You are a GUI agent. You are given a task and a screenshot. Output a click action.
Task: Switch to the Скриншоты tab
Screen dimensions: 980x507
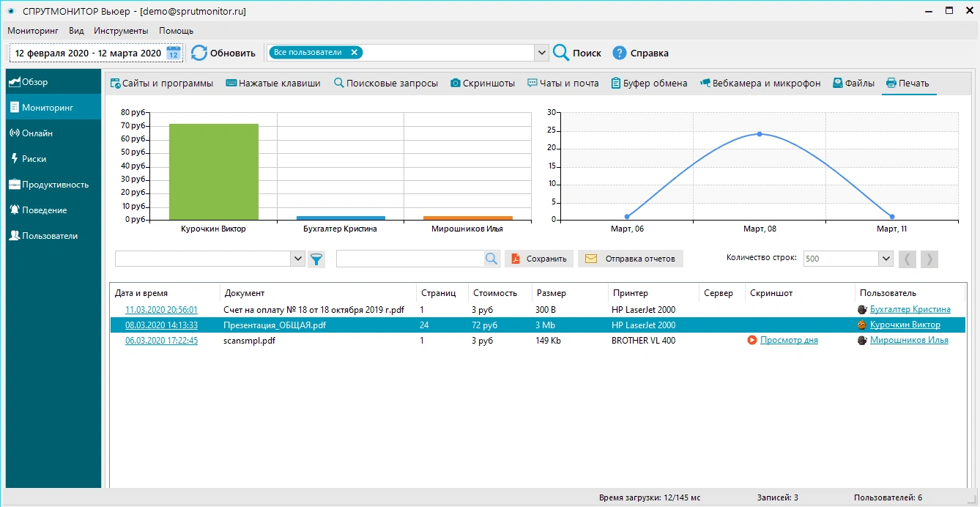pyautogui.click(x=483, y=84)
